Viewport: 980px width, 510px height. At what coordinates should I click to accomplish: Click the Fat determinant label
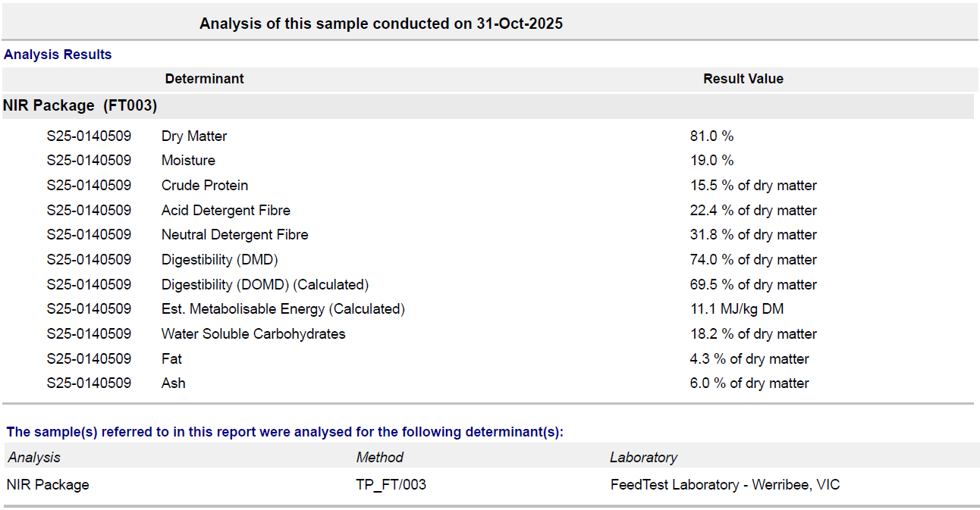pyautogui.click(x=171, y=359)
